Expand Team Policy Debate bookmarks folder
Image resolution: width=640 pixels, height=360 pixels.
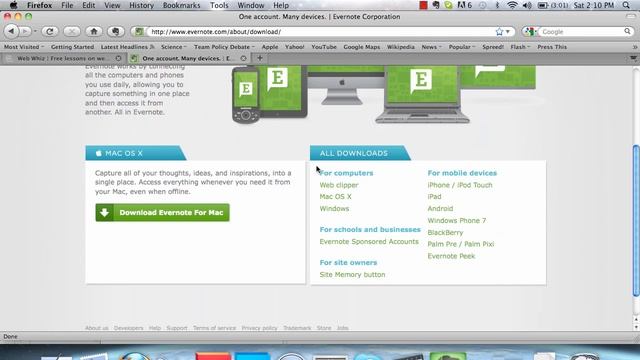pos(224,47)
